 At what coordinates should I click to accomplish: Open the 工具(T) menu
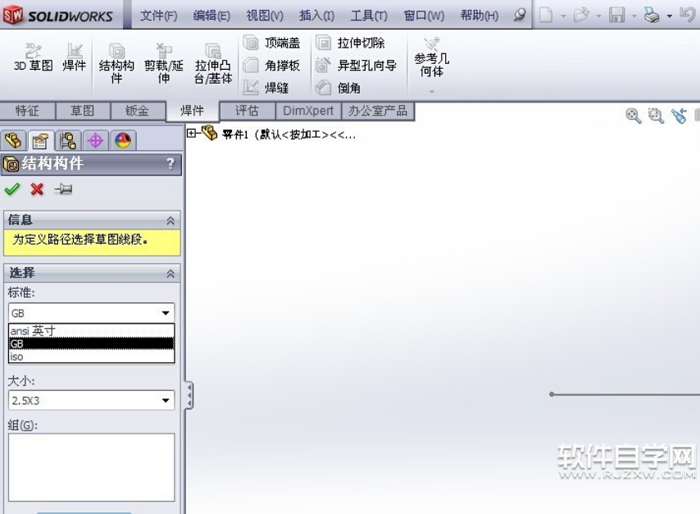[x=369, y=16]
